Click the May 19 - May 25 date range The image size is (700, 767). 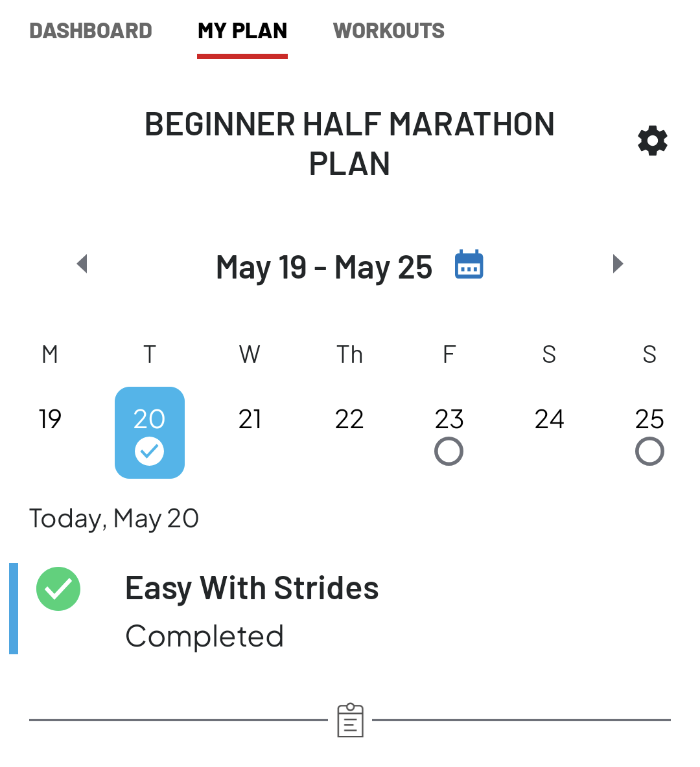pos(324,267)
